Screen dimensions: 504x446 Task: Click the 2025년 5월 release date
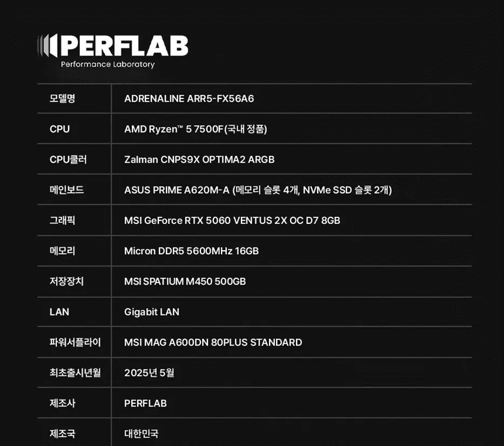point(149,372)
